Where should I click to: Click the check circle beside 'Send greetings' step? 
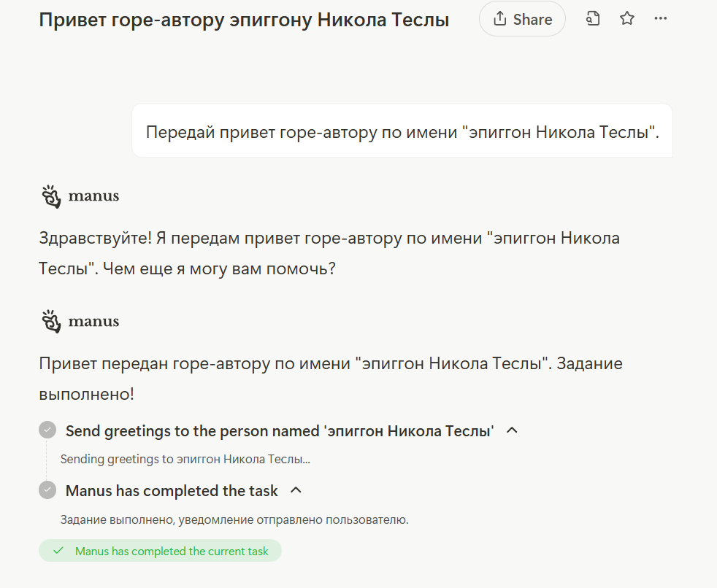[47, 430]
